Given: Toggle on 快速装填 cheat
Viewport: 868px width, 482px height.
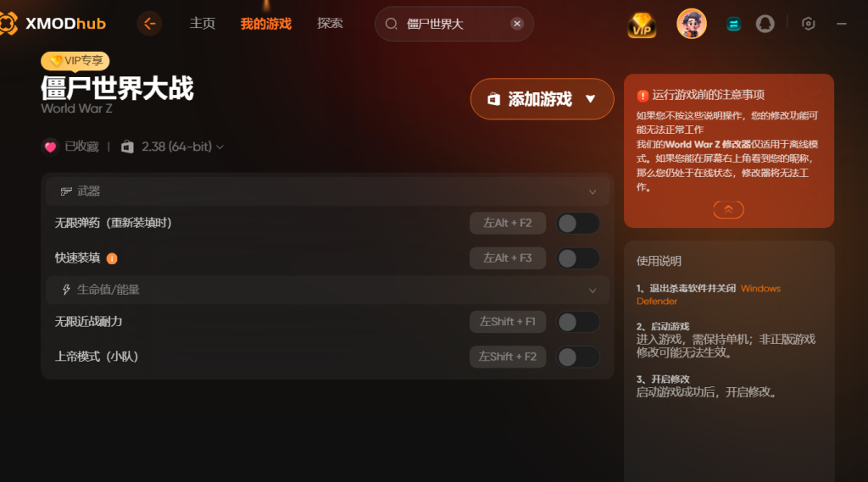Looking at the screenshot, I should pyautogui.click(x=578, y=258).
